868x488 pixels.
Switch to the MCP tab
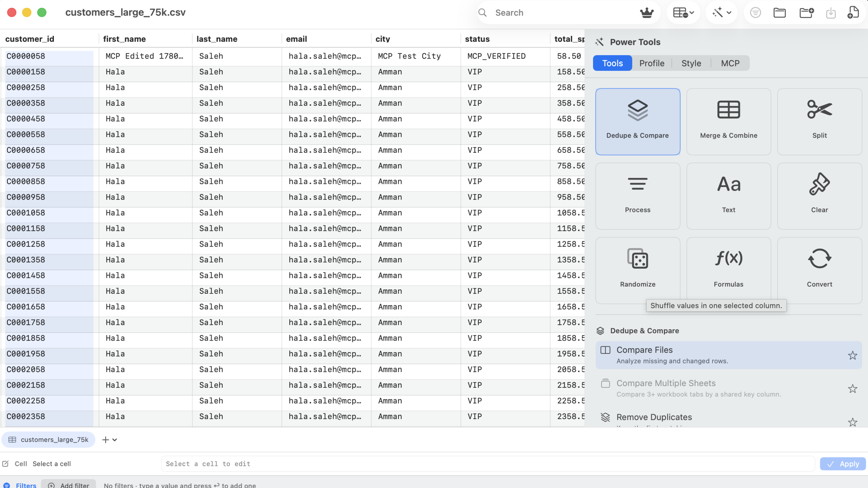730,63
